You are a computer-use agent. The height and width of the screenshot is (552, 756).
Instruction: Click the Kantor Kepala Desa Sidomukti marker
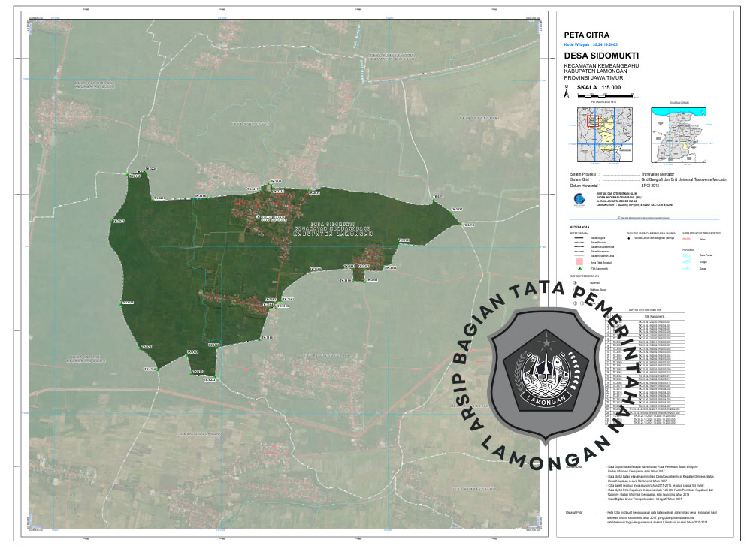coord(259,216)
